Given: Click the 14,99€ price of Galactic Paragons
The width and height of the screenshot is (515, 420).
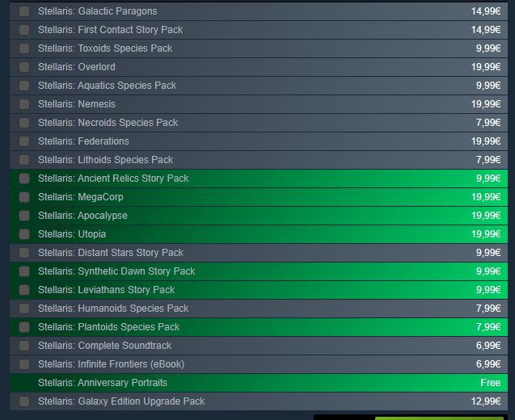Looking at the screenshot, I should click(486, 11).
